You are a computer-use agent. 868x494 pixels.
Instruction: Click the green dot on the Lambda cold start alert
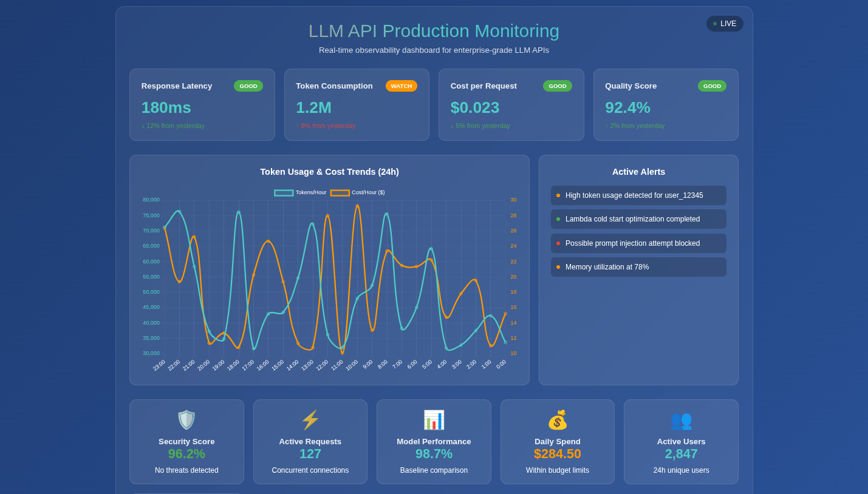[559, 219]
